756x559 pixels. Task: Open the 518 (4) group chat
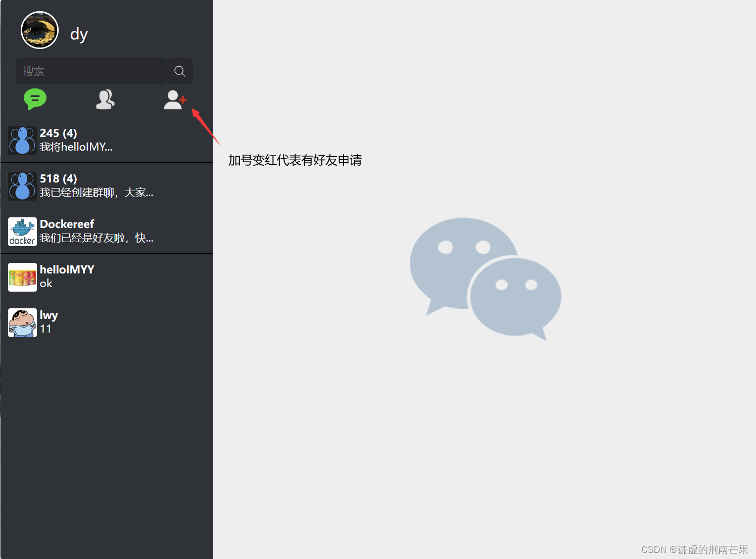107,185
